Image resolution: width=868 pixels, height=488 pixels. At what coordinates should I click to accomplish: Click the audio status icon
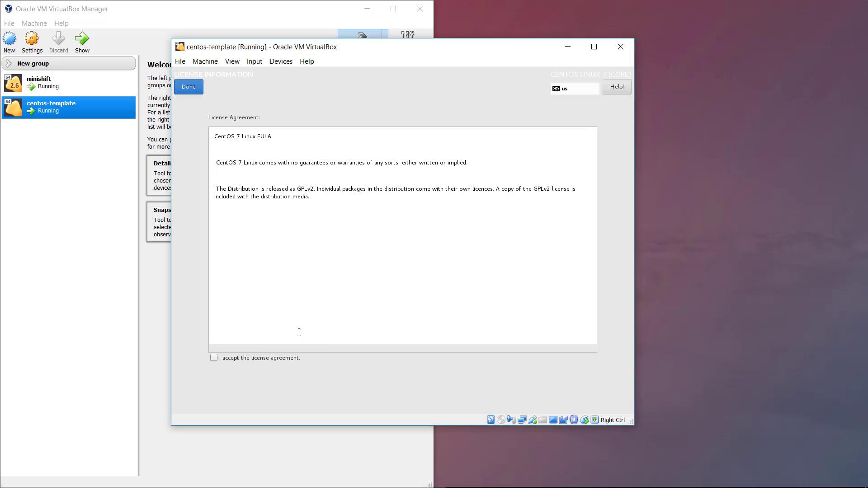pos(511,420)
